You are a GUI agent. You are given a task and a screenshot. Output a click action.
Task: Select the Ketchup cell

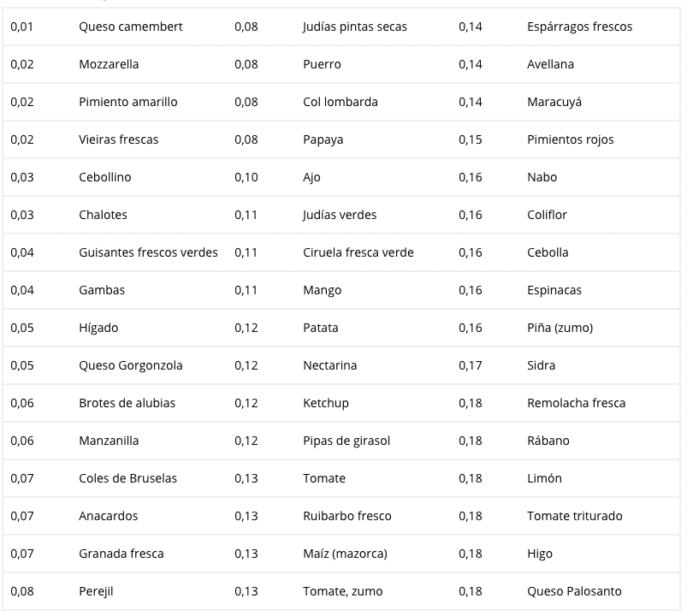(326, 404)
